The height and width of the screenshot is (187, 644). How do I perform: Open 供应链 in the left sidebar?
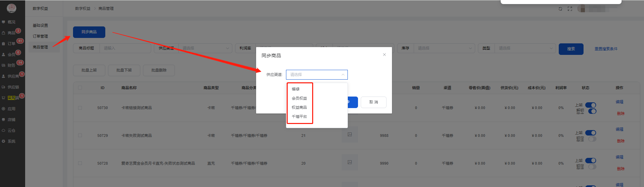13,87
